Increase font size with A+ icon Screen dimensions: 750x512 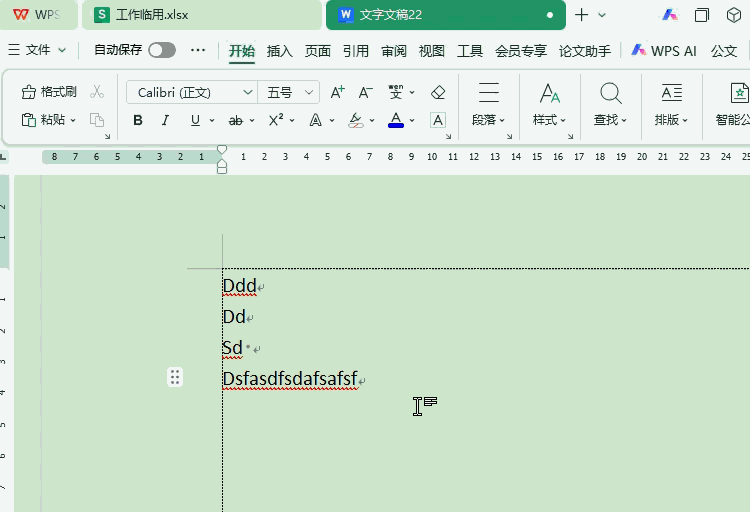337,92
